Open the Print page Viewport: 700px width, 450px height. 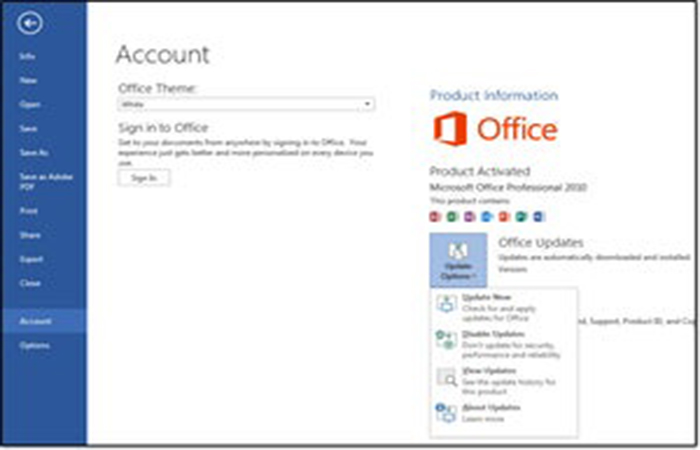click(29, 211)
